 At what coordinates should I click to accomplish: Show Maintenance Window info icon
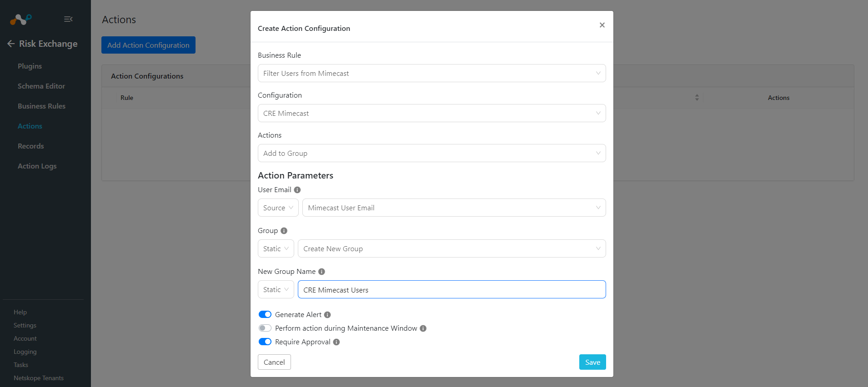pyautogui.click(x=423, y=328)
